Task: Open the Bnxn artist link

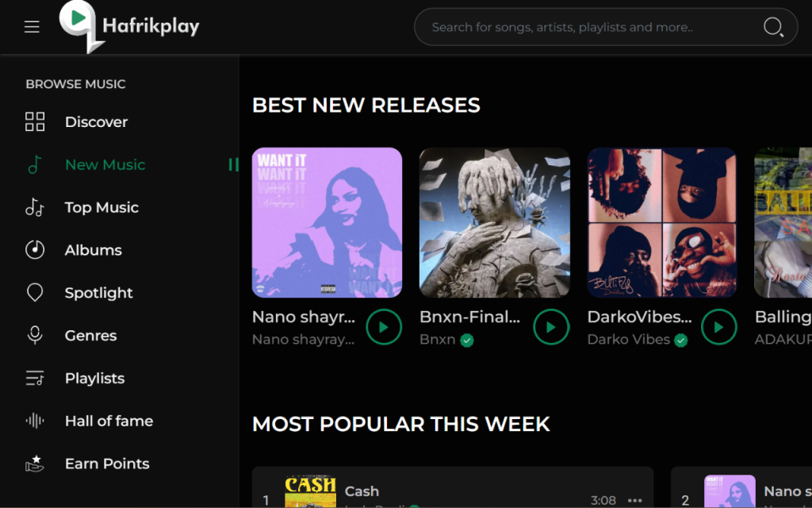Action: (438, 340)
